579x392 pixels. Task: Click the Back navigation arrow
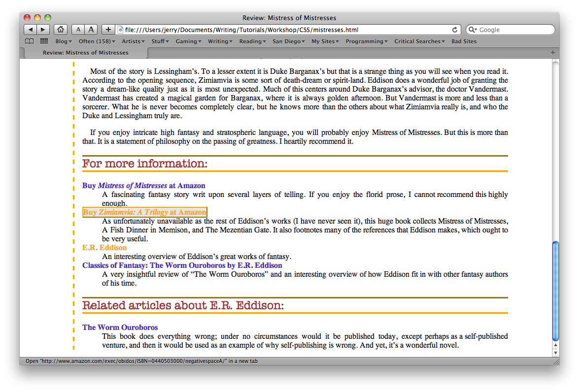(x=31, y=30)
